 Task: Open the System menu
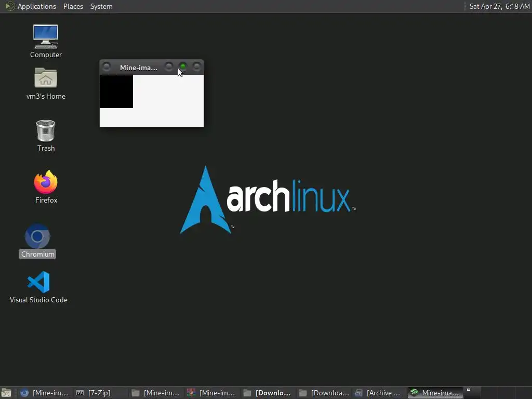pyautogui.click(x=101, y=6)
